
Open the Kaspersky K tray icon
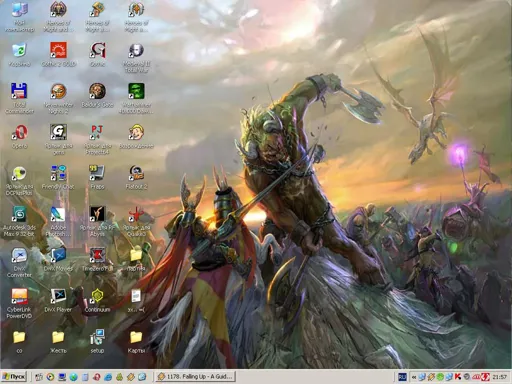coord(458,377)
